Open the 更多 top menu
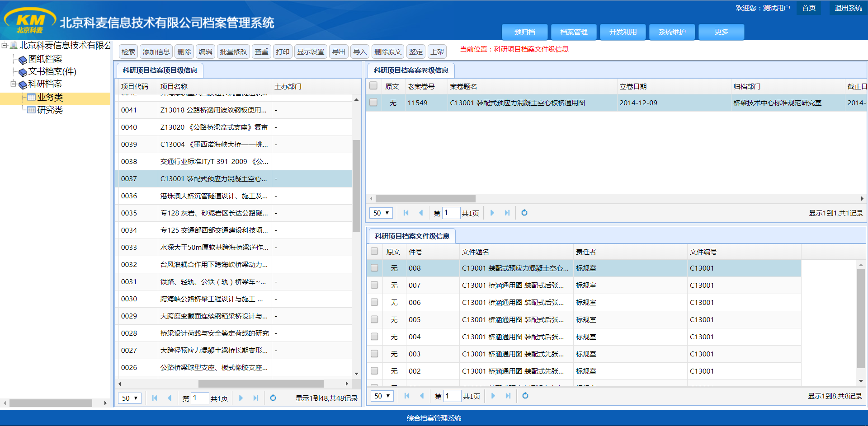The height and width of the screenshot is (426, 868). pyautogui.click(x=722, y=32)
